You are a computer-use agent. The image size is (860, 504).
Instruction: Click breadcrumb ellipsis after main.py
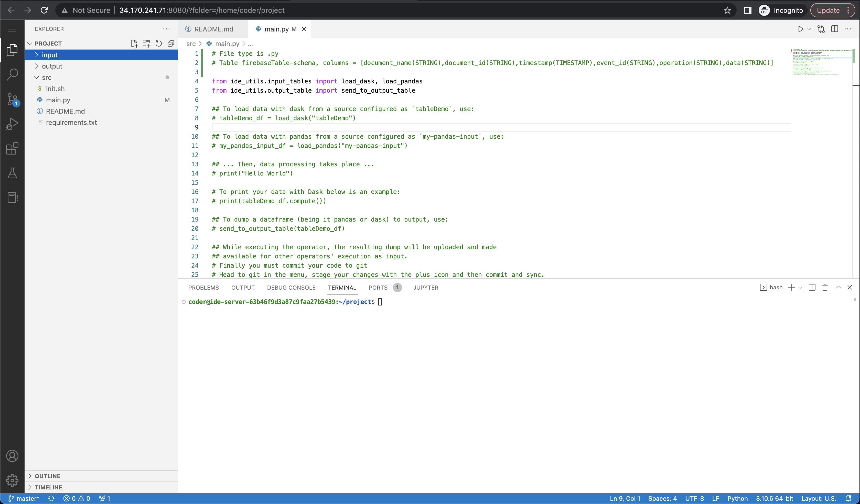click(x=250, y=44)
